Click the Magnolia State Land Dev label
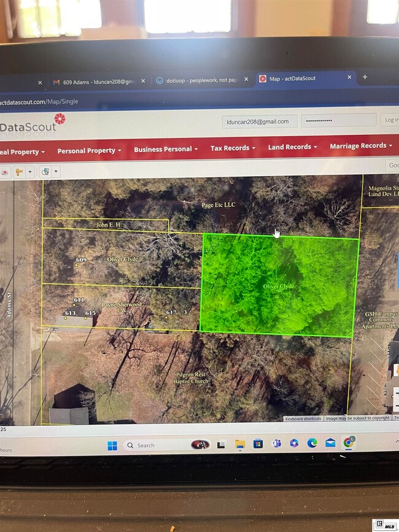The image size is (399, 532). point(384,191)
